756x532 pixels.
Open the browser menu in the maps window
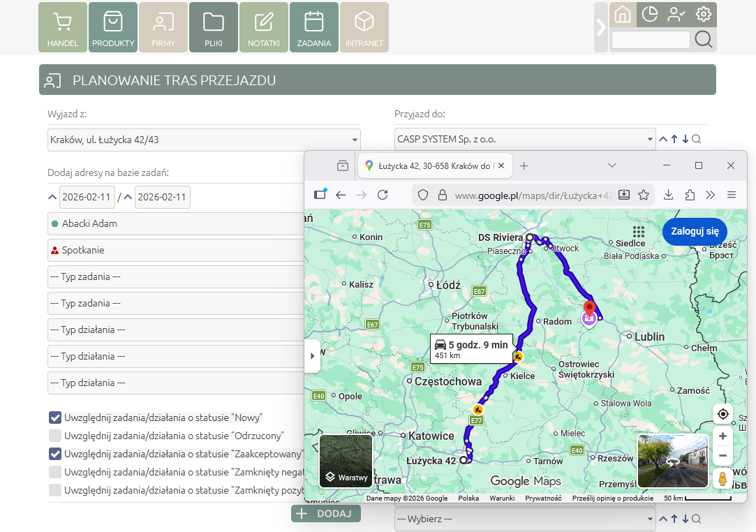(732, 195)
